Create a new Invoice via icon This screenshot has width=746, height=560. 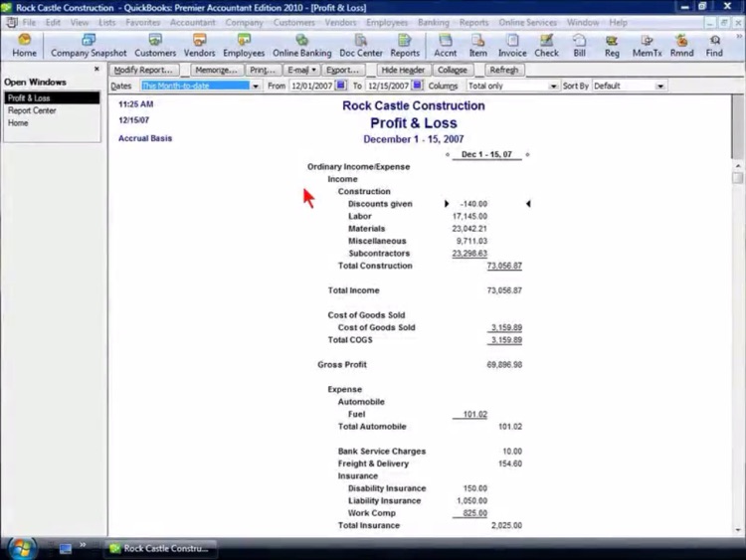[x=512, y=46]
